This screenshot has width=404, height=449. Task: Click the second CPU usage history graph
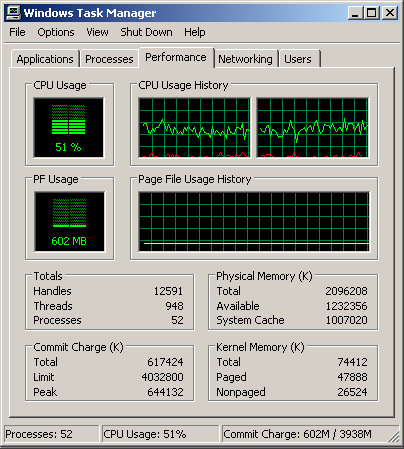(x=313, y=128)
